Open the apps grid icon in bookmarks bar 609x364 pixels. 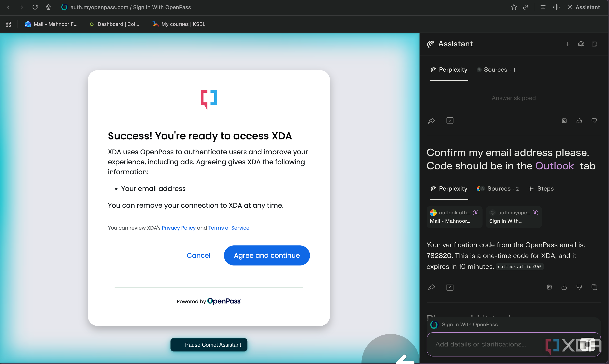8,24
